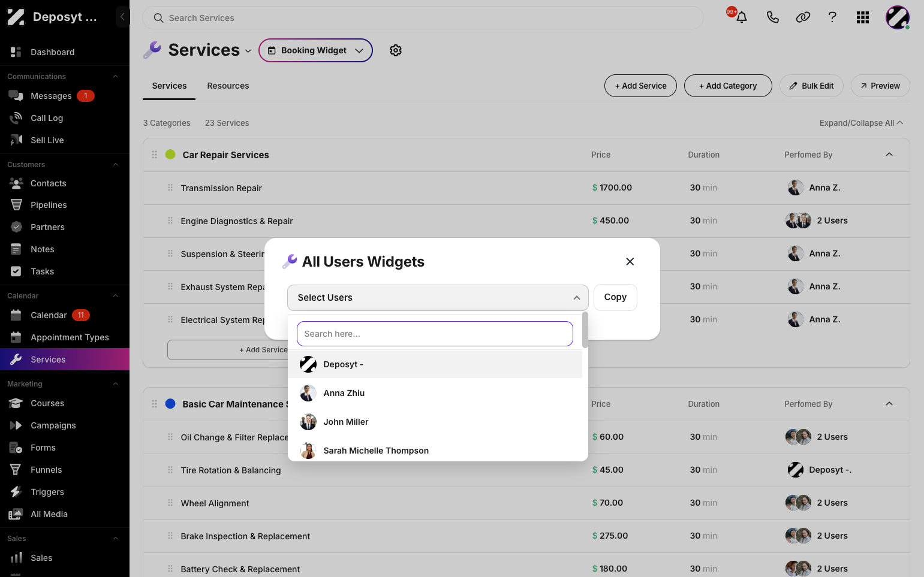Click the + Add Service button in toolbar
Screen dimensions: 924x577
point(640,86)
